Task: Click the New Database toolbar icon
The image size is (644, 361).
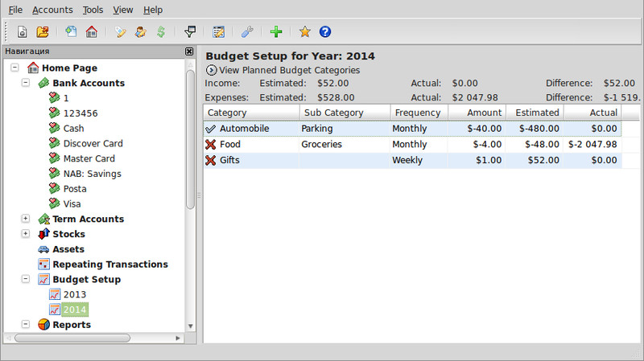Action: tap(23, 31)
